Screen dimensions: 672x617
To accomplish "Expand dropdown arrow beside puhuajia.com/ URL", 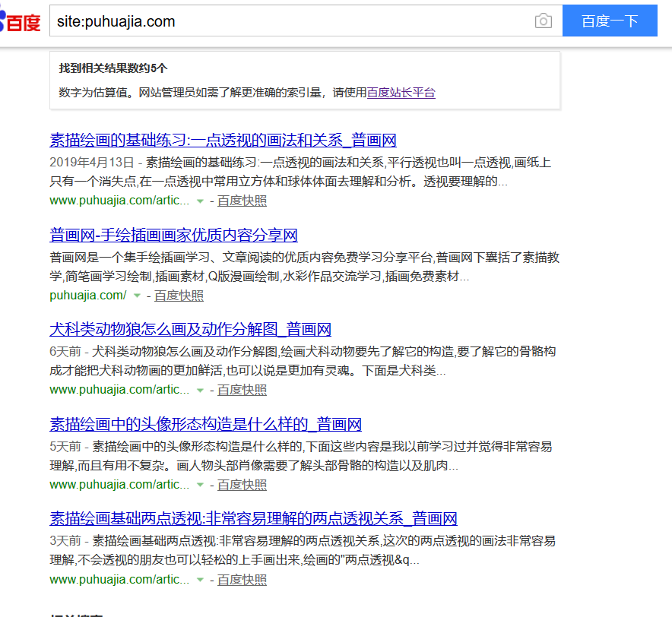I will 137,296.
